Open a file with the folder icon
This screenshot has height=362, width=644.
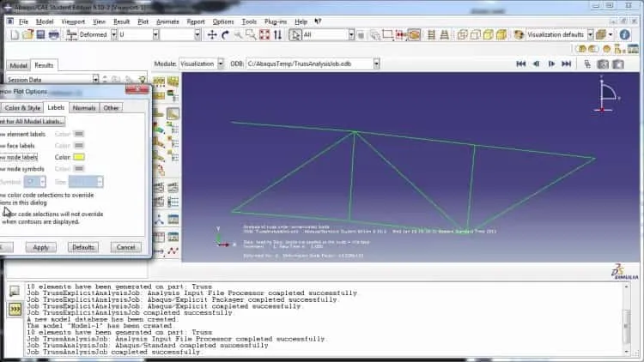[28, 35]
